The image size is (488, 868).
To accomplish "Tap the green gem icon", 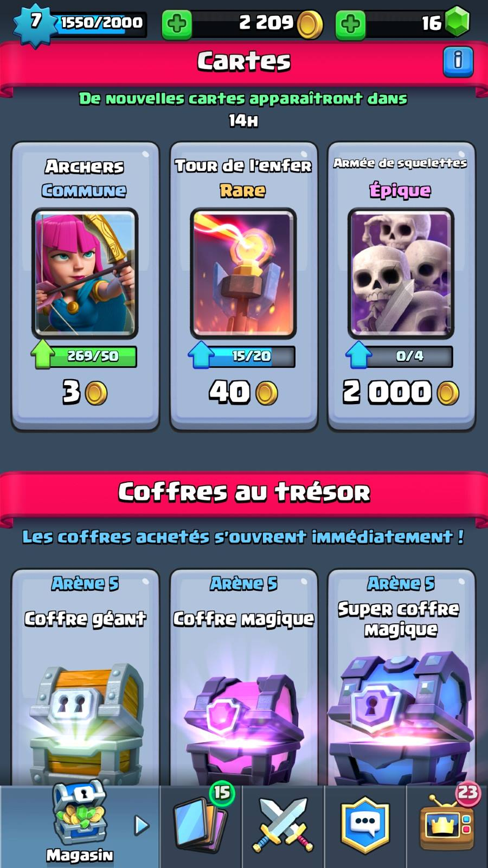I will tap(457, 22).
